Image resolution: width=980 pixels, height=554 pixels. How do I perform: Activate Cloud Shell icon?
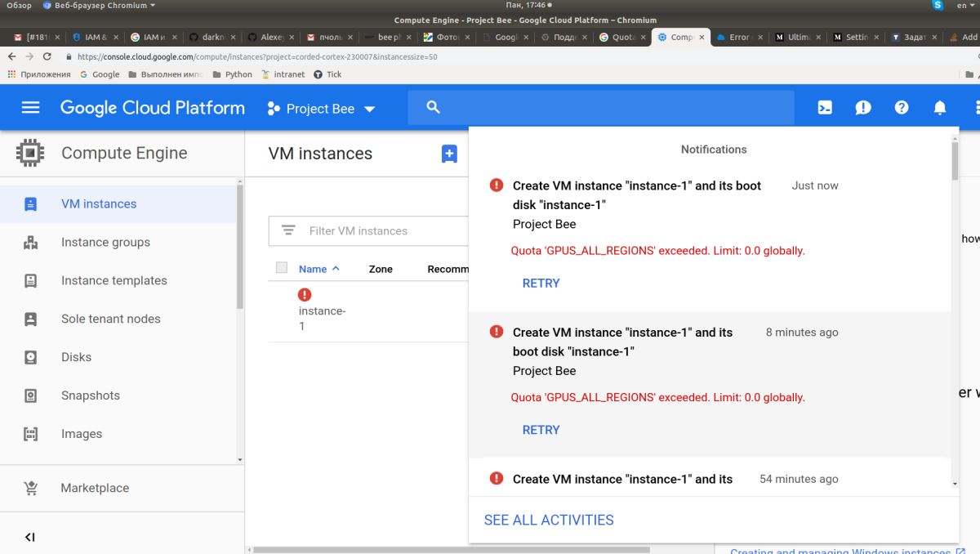(x=825, y=108)
